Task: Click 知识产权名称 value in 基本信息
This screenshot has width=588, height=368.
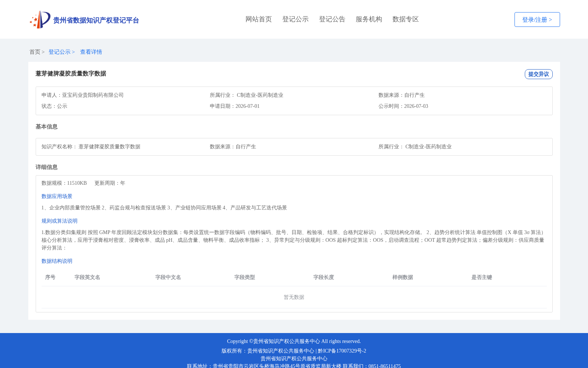Action: 110,146
